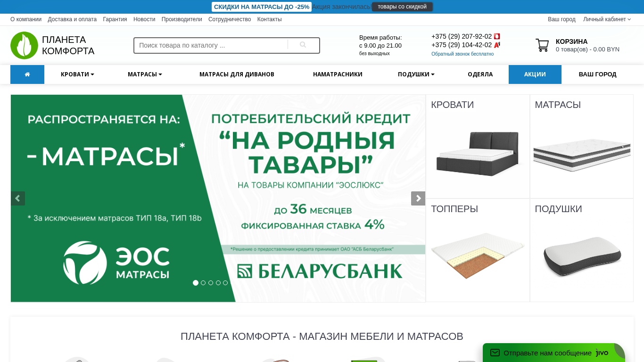Select the first slide indicator dot

tap(196, 283)
